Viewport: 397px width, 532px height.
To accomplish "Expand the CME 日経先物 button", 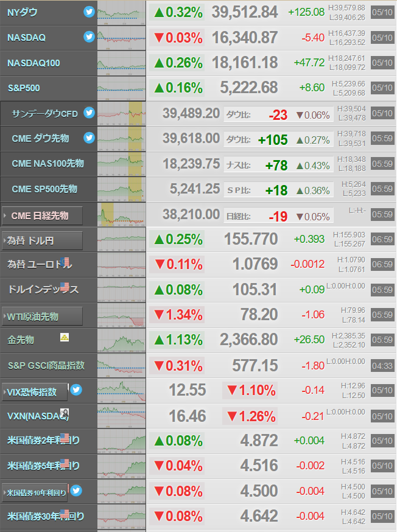I will coord(43,216).
